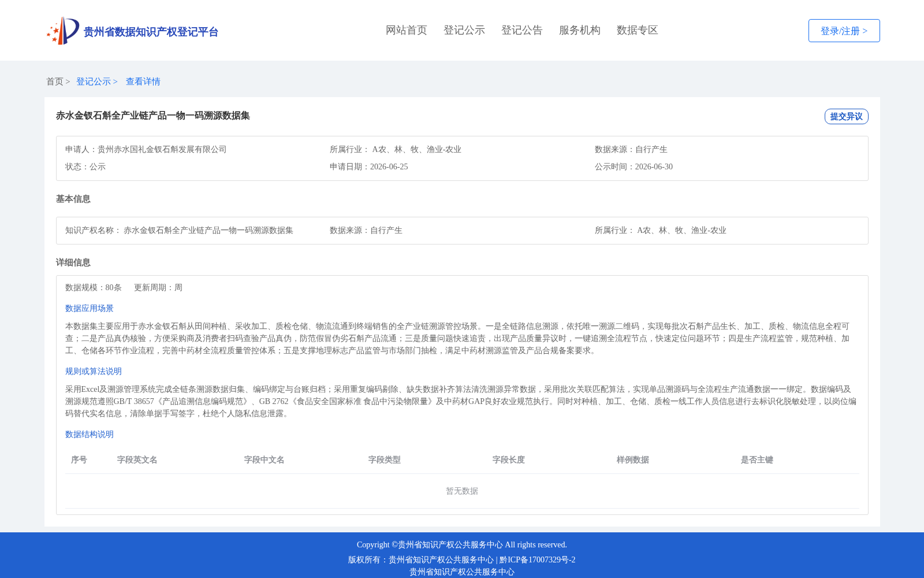
Task: Select 服务机构 in the top navigation
Action: (x=580, y=30)
